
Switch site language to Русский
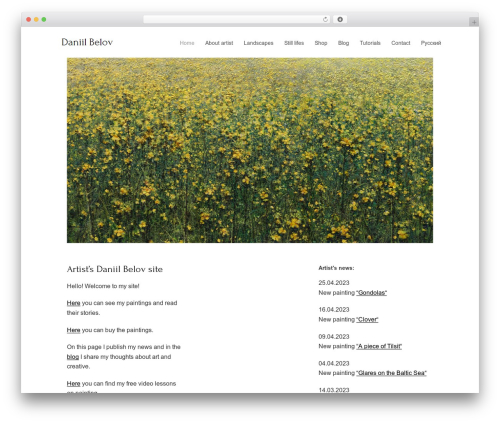click(431, 43)
